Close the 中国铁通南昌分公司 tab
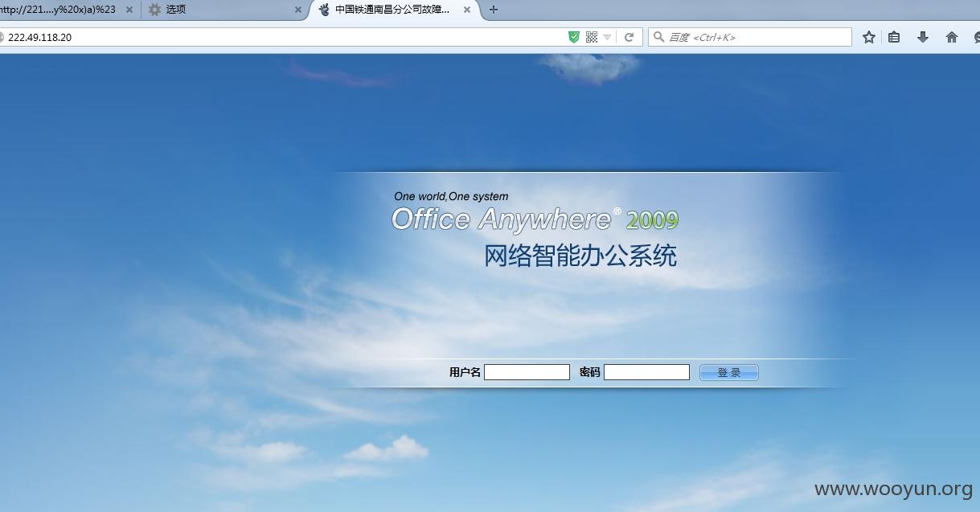 468,10
